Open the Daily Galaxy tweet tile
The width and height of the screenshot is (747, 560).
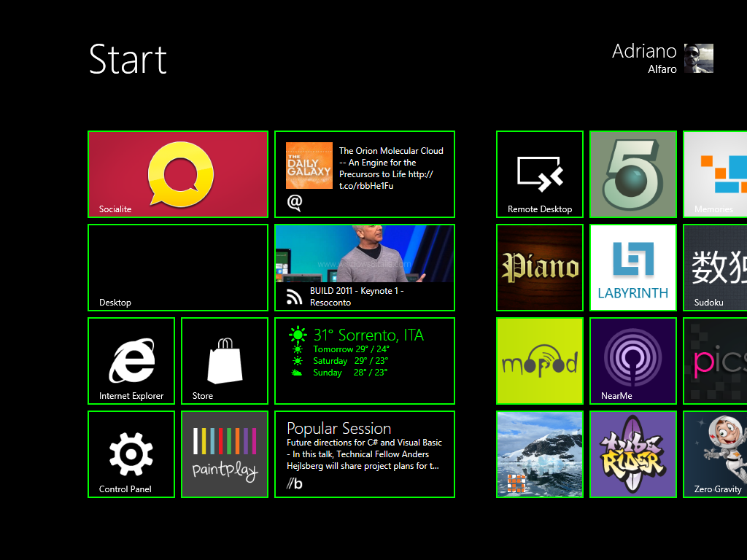pos(364,174)
